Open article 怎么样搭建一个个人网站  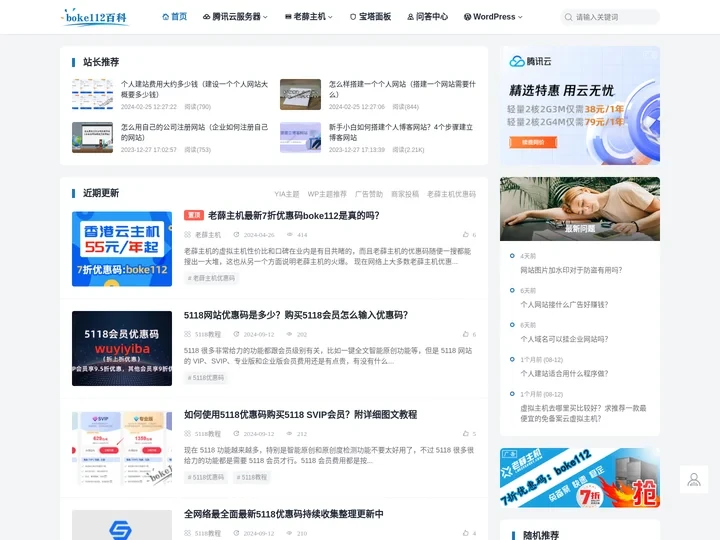(402, 89)
